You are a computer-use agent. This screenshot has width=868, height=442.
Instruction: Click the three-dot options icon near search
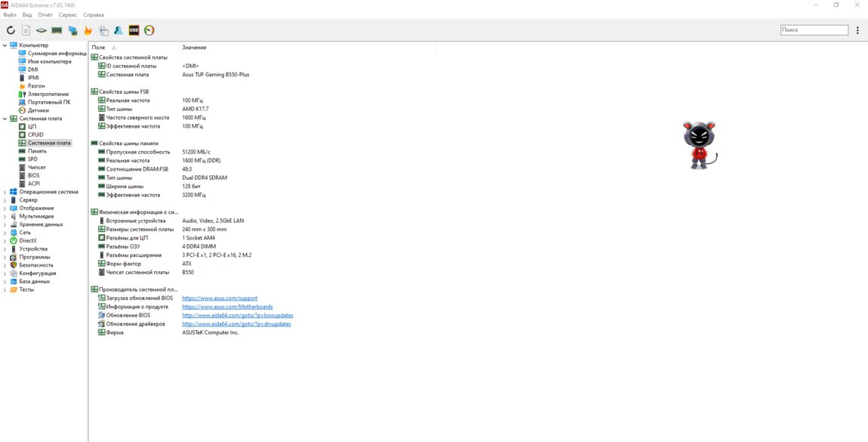click(x=857, y=30)
